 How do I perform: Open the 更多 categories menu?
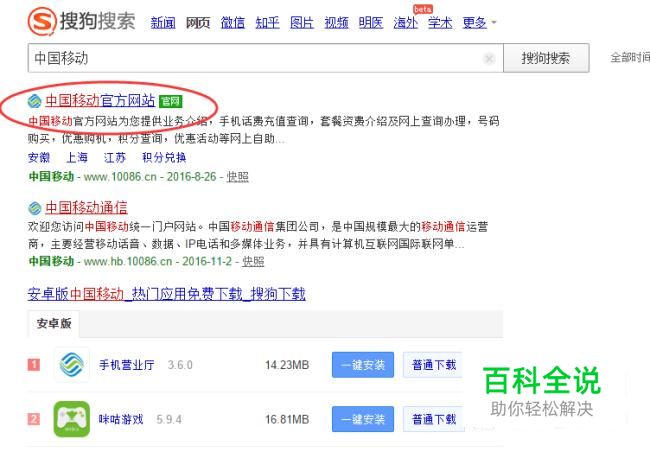point(475,22)
